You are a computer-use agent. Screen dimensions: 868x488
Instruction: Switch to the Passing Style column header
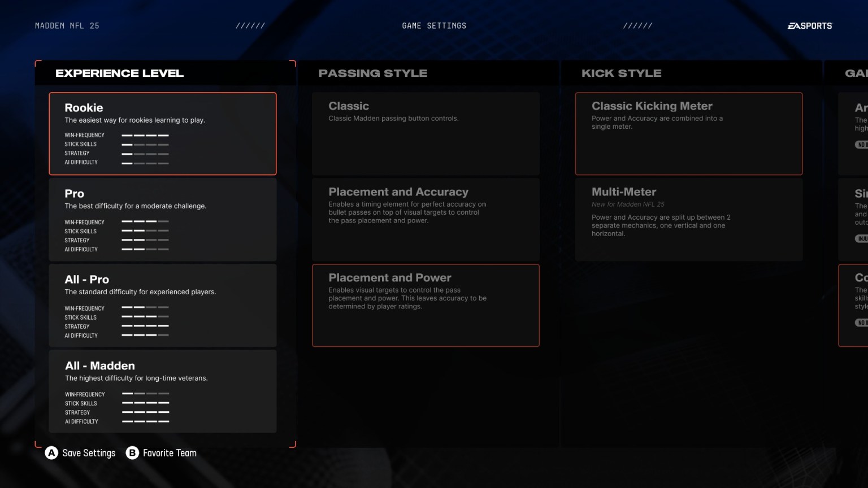373,73
